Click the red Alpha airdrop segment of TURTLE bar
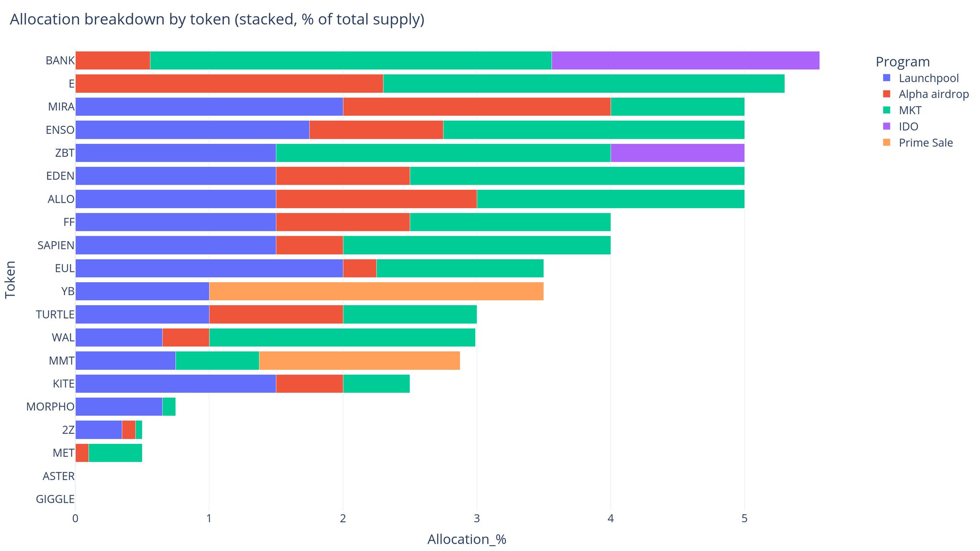Image resolution: width=980 pixels, height=551 pixels. pyautogui.click(x=276, y=314)
